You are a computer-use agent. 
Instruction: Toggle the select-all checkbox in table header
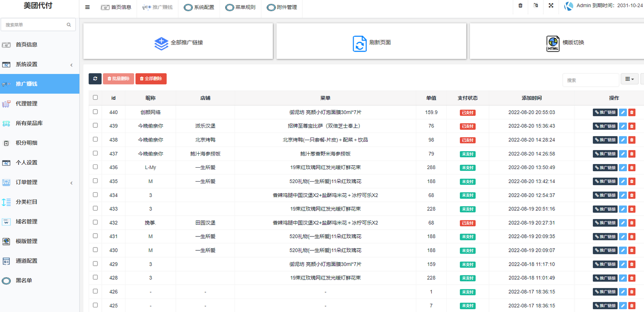point(95,97)
